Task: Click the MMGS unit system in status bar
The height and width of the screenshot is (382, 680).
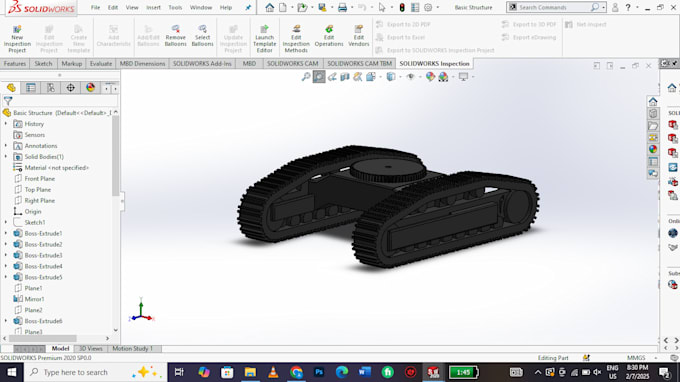Action: (x=636, y=358)
